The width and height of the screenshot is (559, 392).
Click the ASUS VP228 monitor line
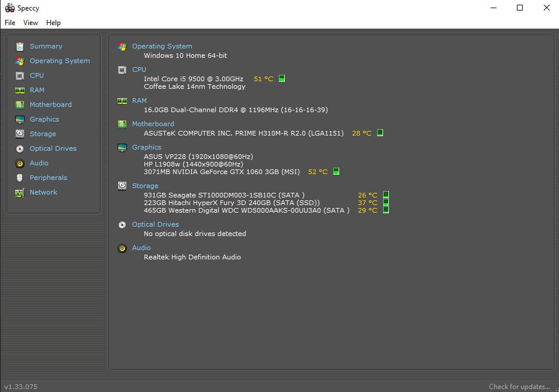pos(199,157)
